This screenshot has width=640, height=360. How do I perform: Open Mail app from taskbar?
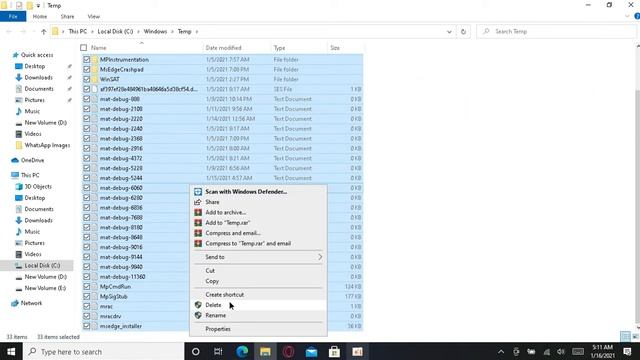tap(311, 351)
